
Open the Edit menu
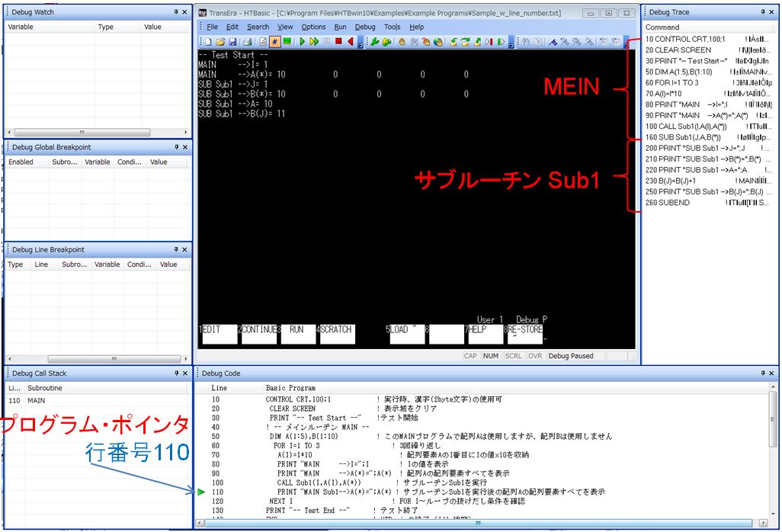[x=232, y=27]
